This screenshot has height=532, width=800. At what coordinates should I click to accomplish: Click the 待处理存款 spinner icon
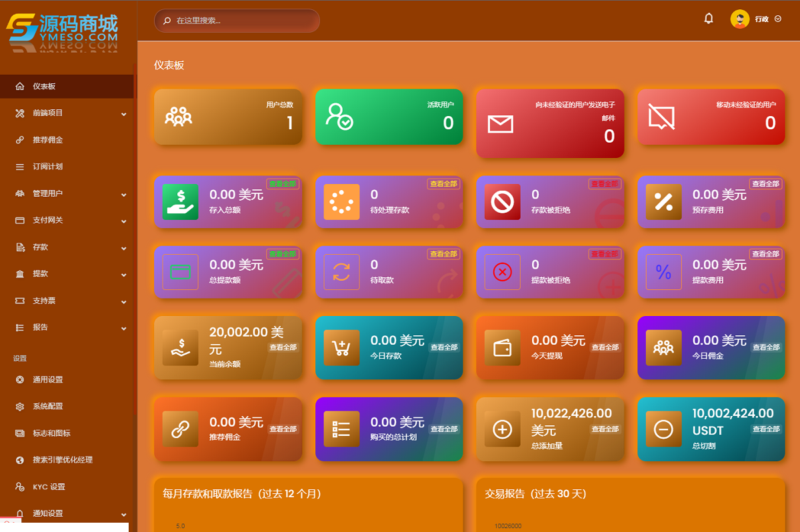click(x=341, y=201)
